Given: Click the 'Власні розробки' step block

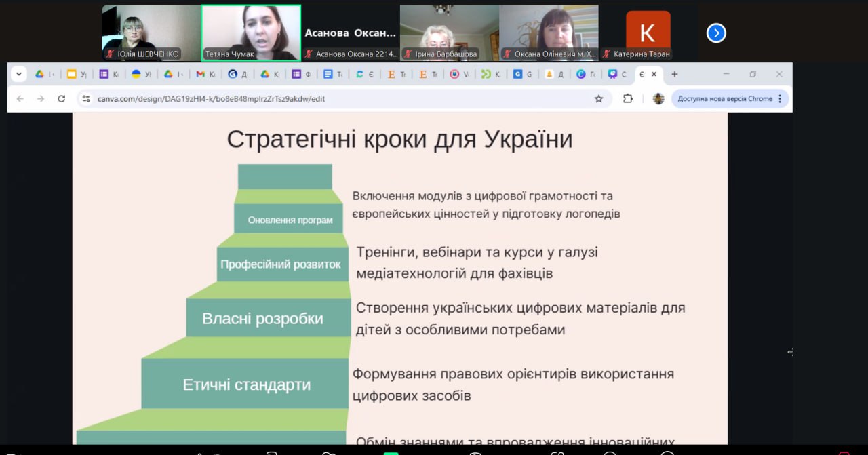Looking at the screenshot, I should (262, 319).
